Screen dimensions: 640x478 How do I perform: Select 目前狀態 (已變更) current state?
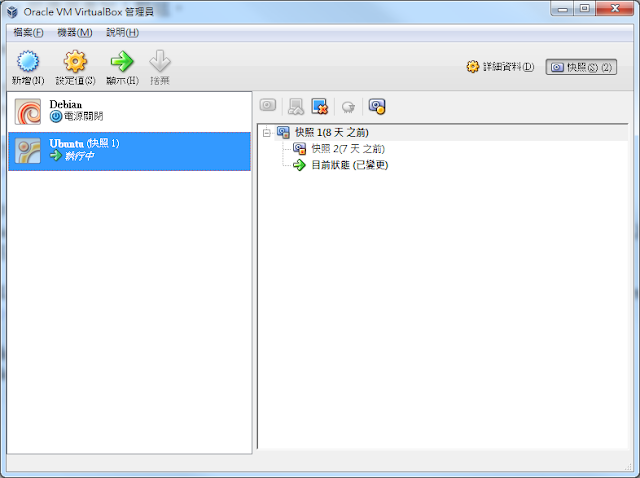pos(349,165)
